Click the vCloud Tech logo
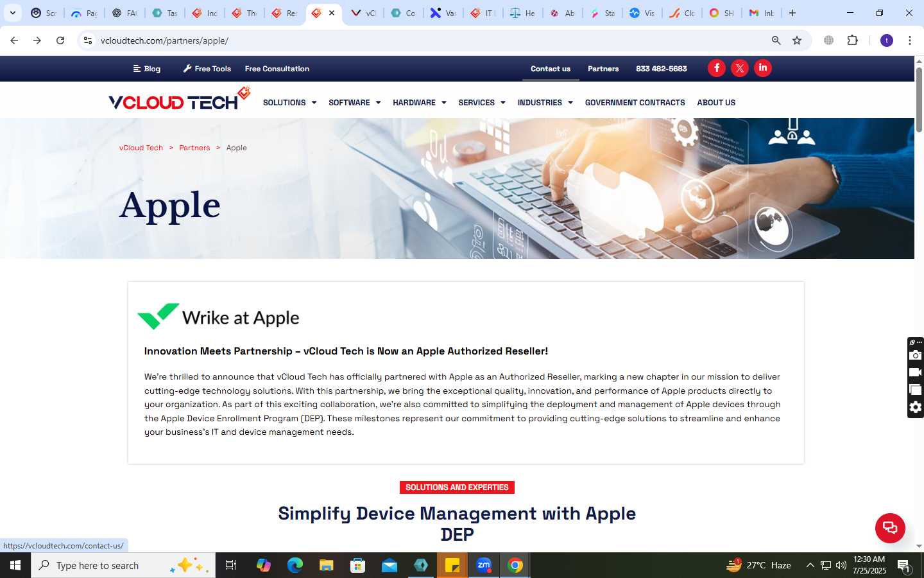Screen dimensions: 924x578 179,100
